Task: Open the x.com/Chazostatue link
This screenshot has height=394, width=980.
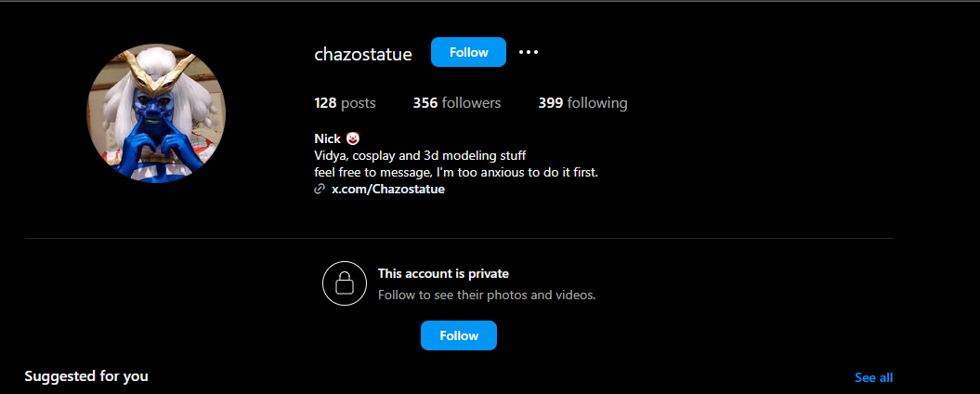Action: pyautogui.click(x=388, y=190)
